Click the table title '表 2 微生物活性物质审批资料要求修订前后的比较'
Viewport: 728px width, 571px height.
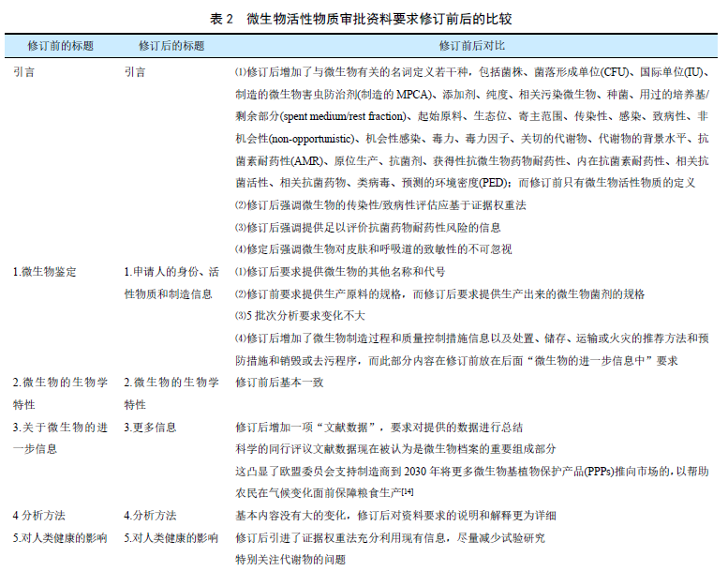point(361,19)
